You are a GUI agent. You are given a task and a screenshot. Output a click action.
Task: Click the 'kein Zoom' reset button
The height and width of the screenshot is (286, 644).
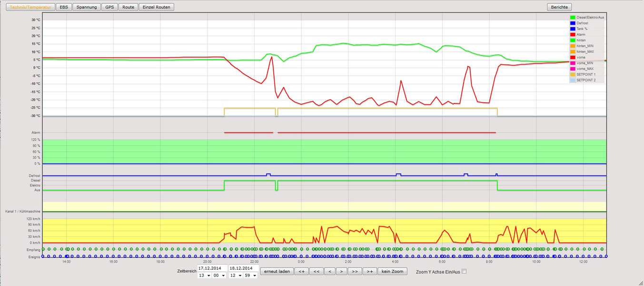click(393, 271)
